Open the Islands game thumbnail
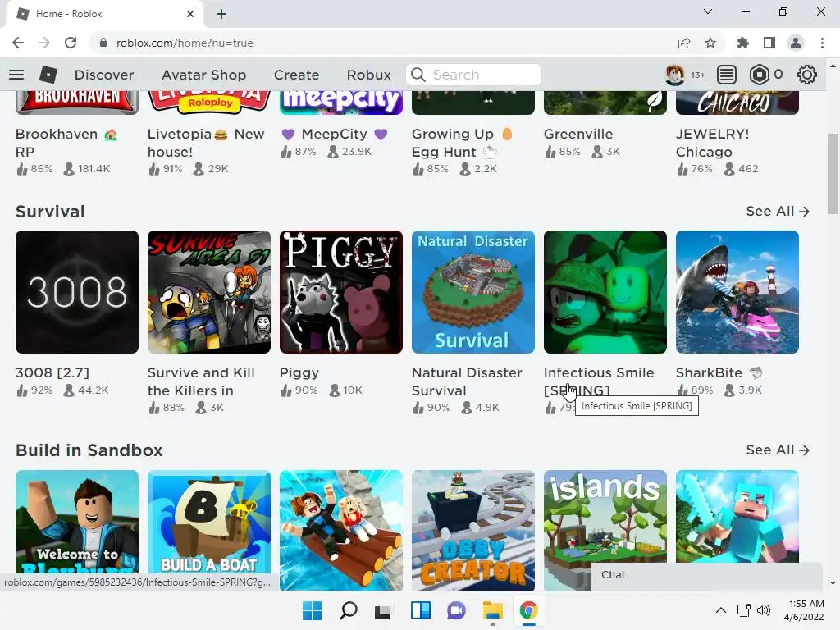Image resolution: width=840 pixels, height=630 pixels. point(605,517)
